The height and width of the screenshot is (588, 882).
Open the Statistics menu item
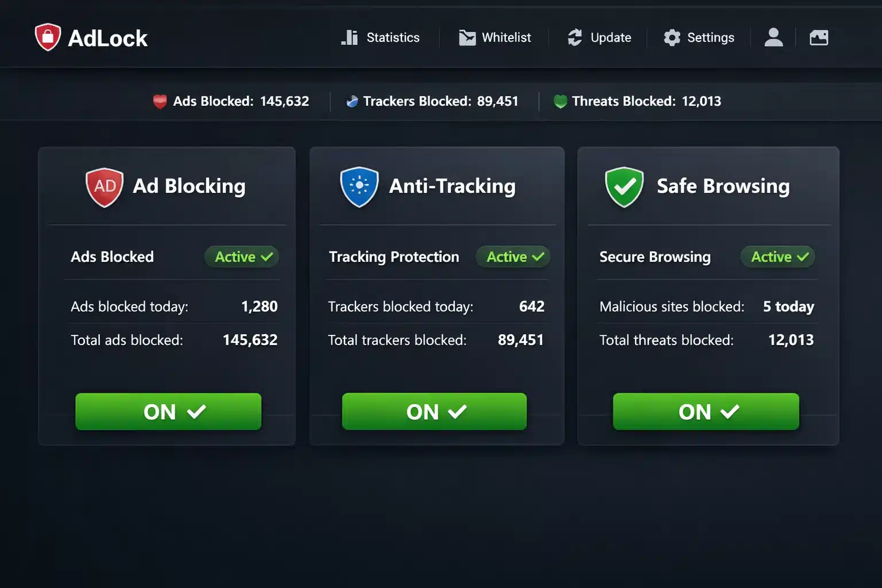coord(393,37)
